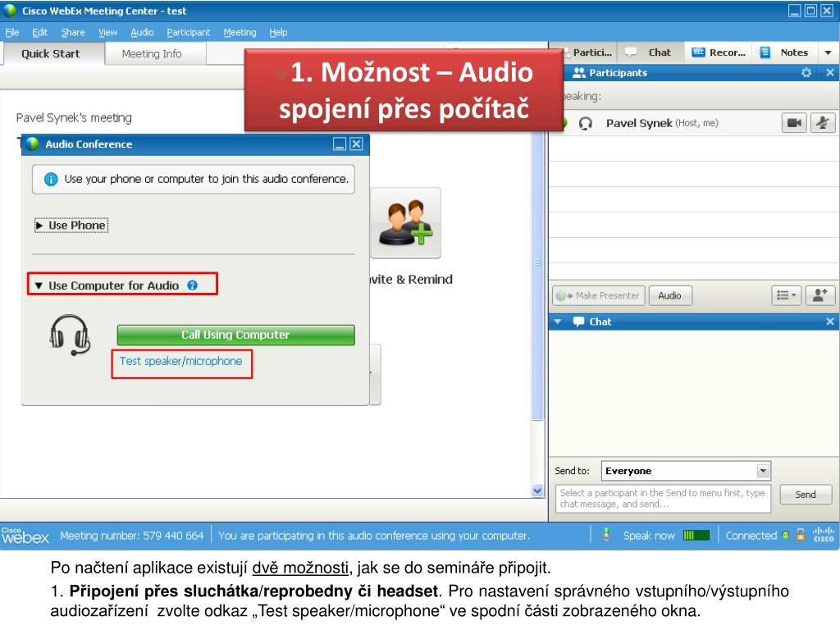The image size is (840, 630).
Task: Click the info icon in Audio Conference
Action: coord(51,179)
